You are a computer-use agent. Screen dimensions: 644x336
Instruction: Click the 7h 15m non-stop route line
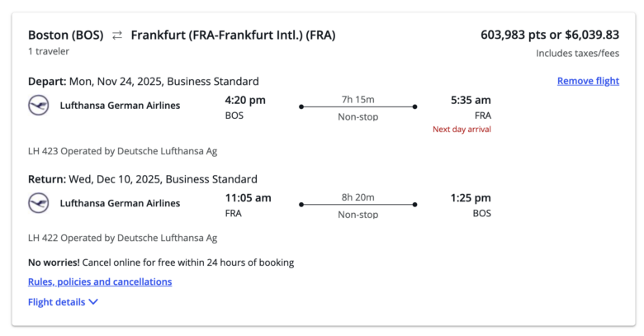pyautogui.click(x=358, y=106)
